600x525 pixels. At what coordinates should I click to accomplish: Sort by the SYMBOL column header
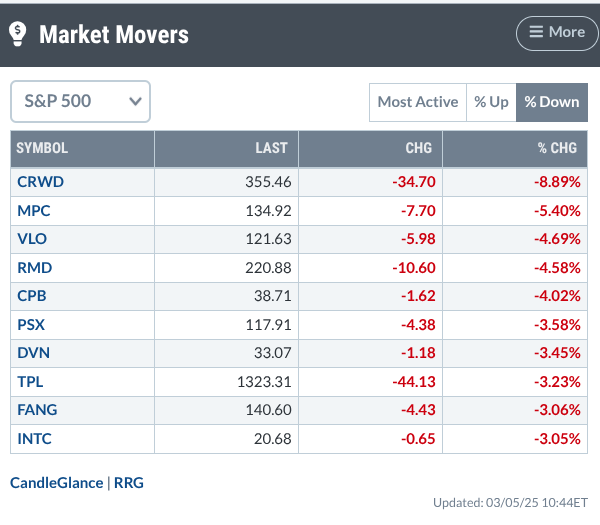[x=82, y=148]
